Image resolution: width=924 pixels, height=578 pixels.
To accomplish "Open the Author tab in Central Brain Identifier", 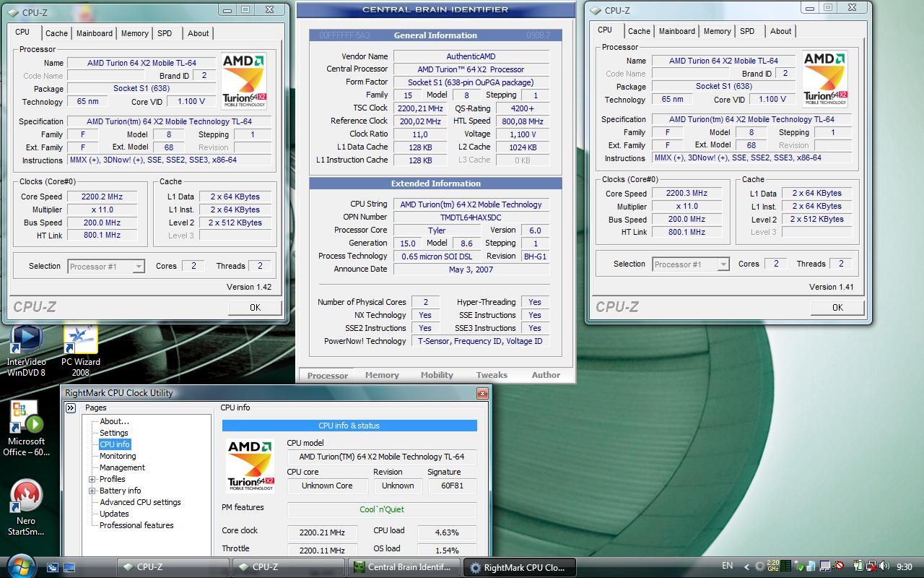I will [x=546, y=375].
